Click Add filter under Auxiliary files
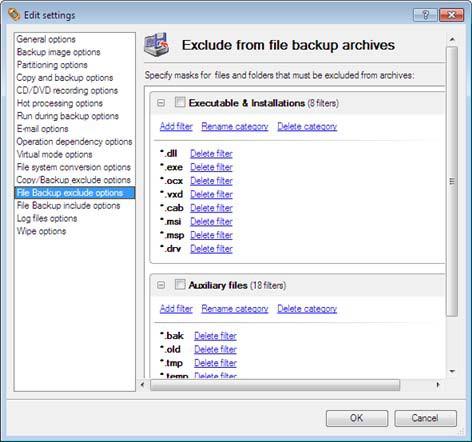The width and height of the screenshot is (472, 442). tap(176, 309)
